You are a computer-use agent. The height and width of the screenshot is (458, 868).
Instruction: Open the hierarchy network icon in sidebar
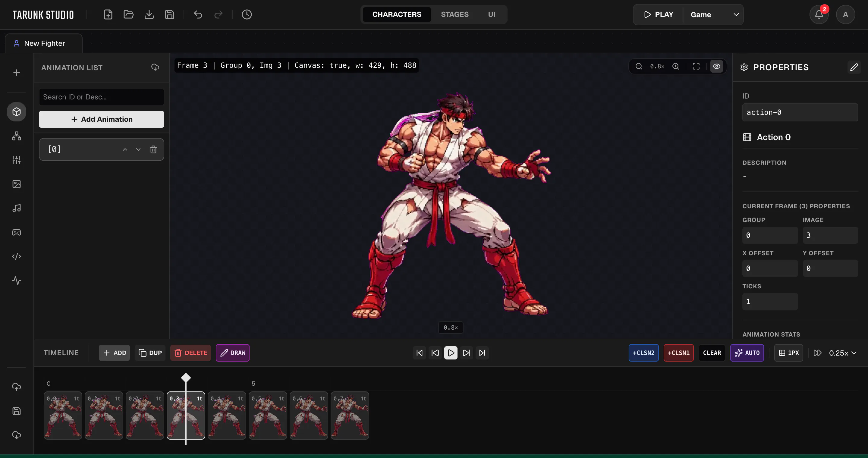17,136
